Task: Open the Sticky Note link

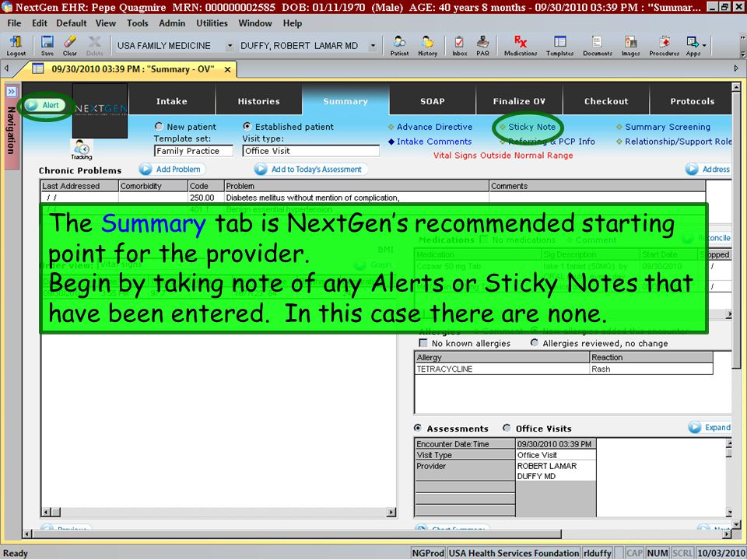Action: tap(531, 127)
